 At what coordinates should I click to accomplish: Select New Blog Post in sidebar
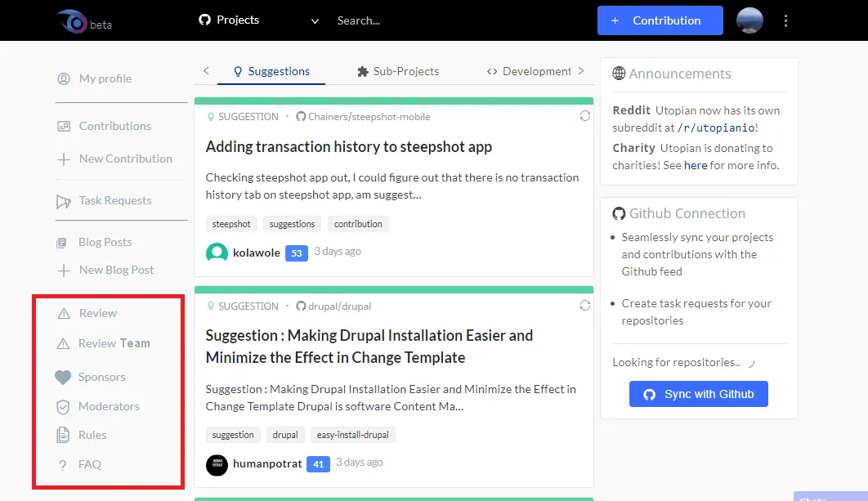(116, 271)
